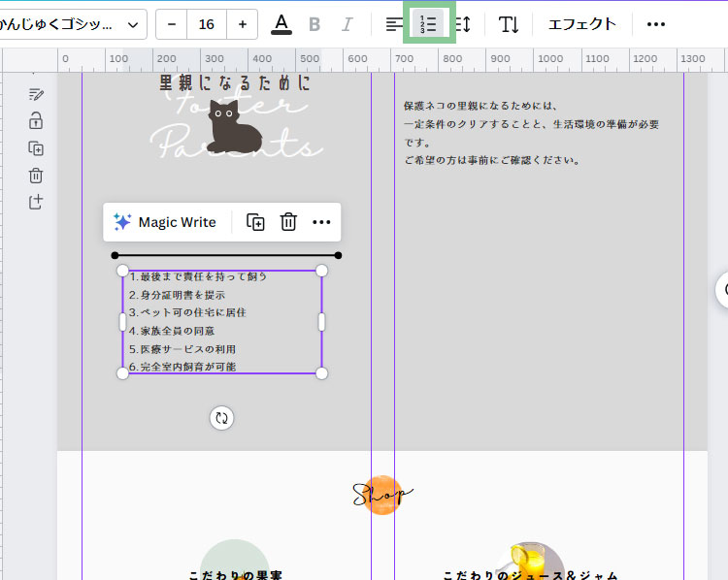Open the エフェクト effects panel
This screenshot has height=580, width=728.
[x=581, y=24]
